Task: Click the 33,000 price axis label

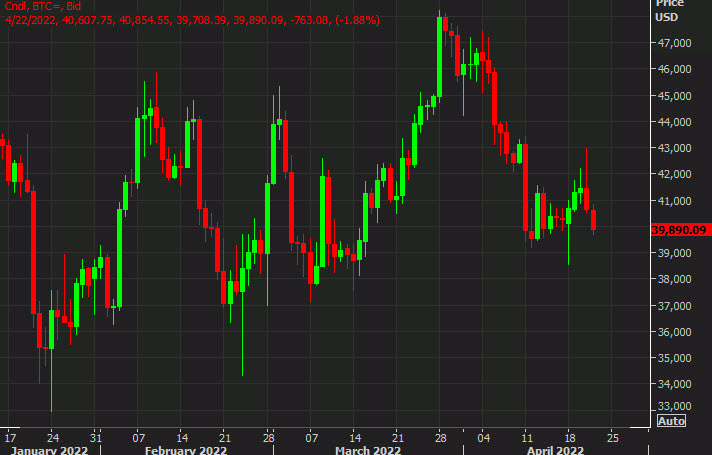Action: [x=675, y=406]
